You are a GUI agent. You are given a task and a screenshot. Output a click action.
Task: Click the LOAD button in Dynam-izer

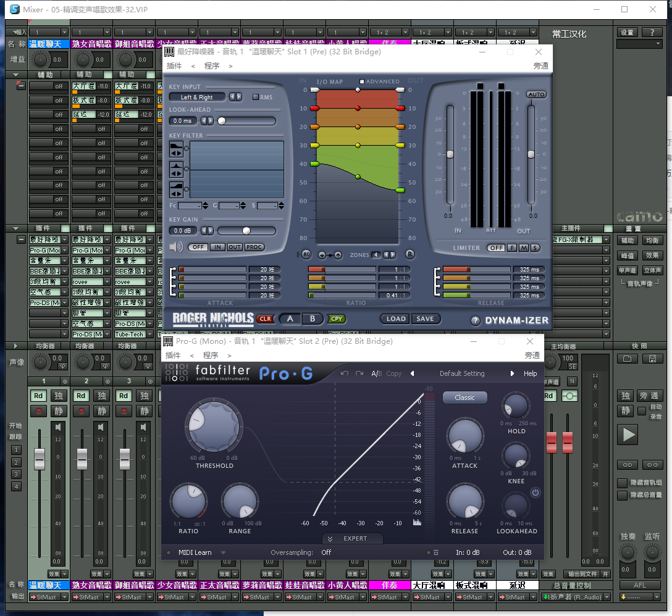point(395,318)
